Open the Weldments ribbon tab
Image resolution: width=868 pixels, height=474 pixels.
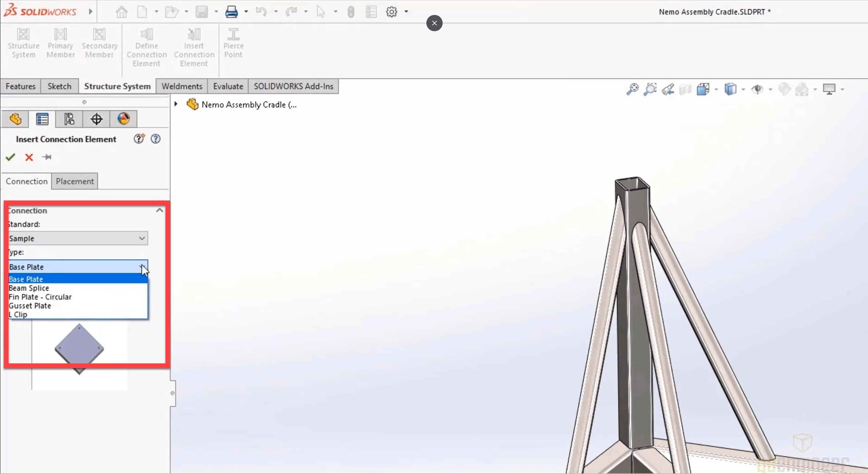pyautogui.click(x=181, y=86)
